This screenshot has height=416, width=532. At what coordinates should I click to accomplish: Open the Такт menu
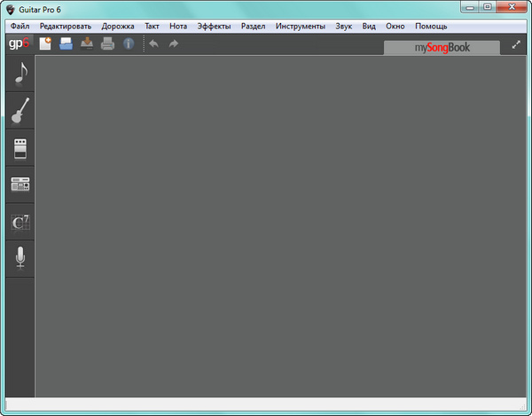coord(152,26)
